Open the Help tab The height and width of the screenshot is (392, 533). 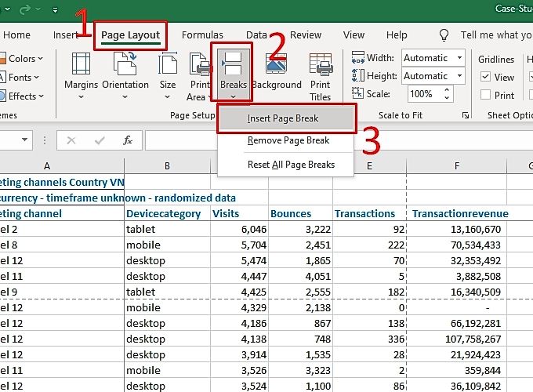point(397,35)
